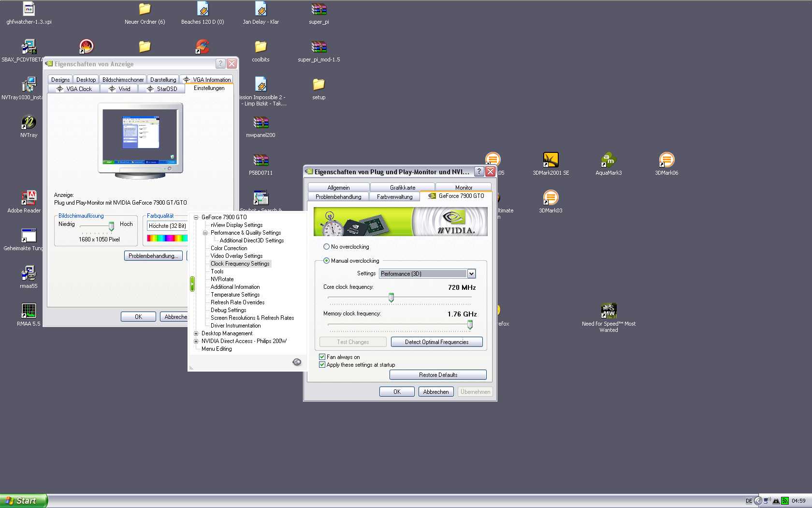Click Abbrechen in the GeForce 7900 GTO dialog
Image resolution: width=812 pixels, height=508 pixels.
pos(436,392)
